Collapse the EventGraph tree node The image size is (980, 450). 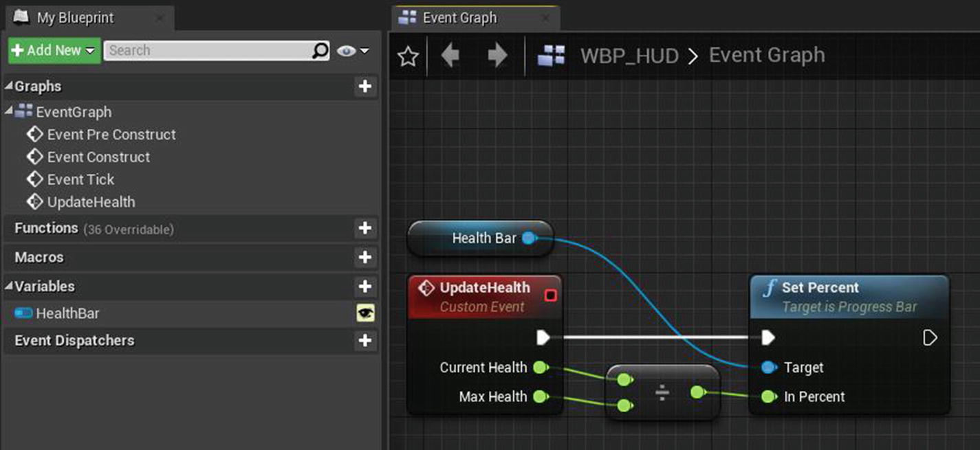(9, 111)
